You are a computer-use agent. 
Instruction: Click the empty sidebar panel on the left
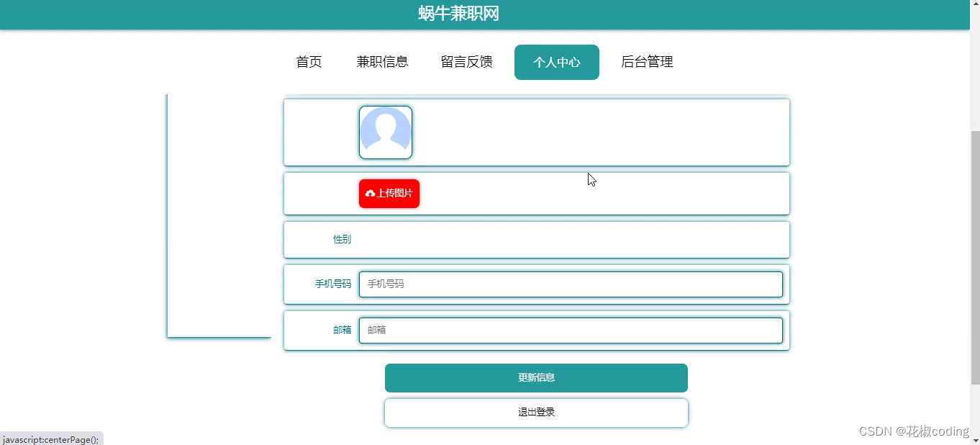click(x=218, y=216)
